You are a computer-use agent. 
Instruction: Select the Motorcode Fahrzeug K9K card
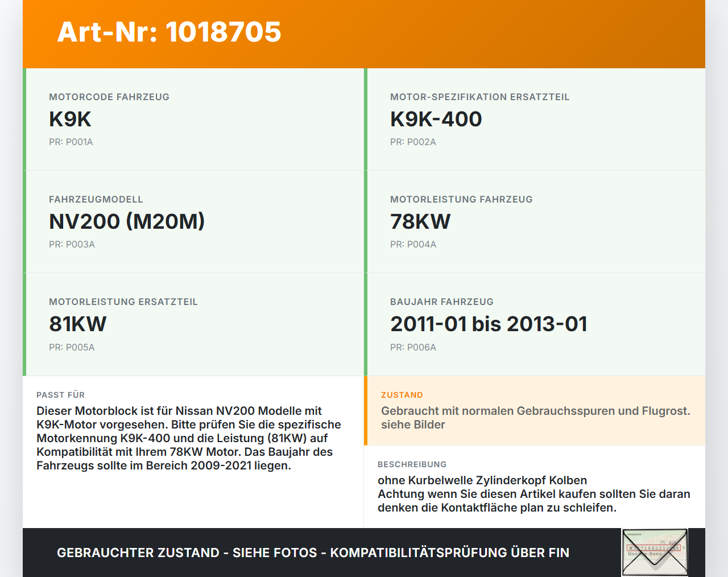[x=193, y=119]
